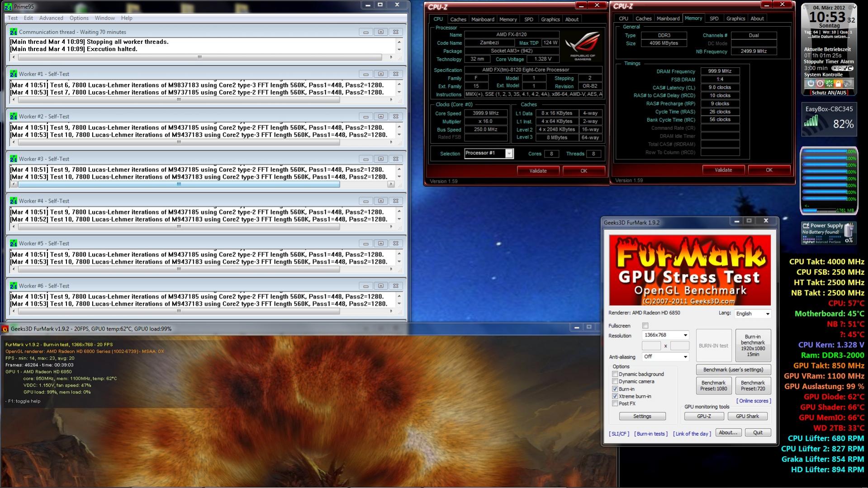
Task: Click the FurMark burn-in window title icon
Action: [5, 329]
